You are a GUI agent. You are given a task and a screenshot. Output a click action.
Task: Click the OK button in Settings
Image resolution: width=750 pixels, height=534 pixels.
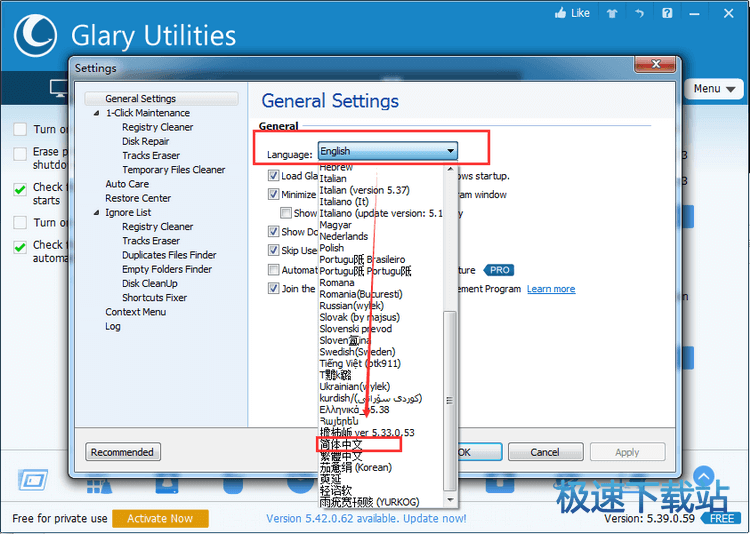(480, 452)
